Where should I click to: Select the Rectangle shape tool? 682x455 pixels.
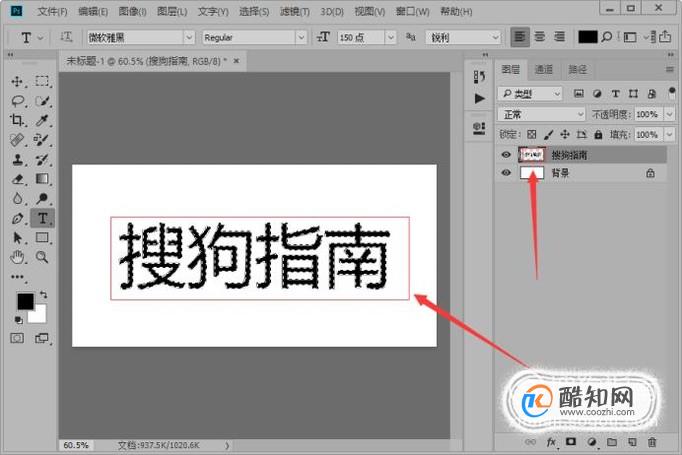click(x=42, y=237)
